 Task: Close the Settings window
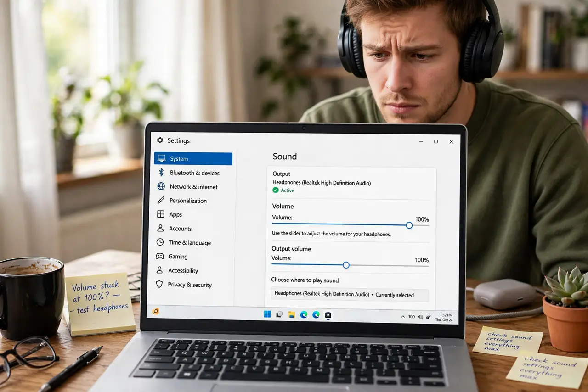[451, 141]
